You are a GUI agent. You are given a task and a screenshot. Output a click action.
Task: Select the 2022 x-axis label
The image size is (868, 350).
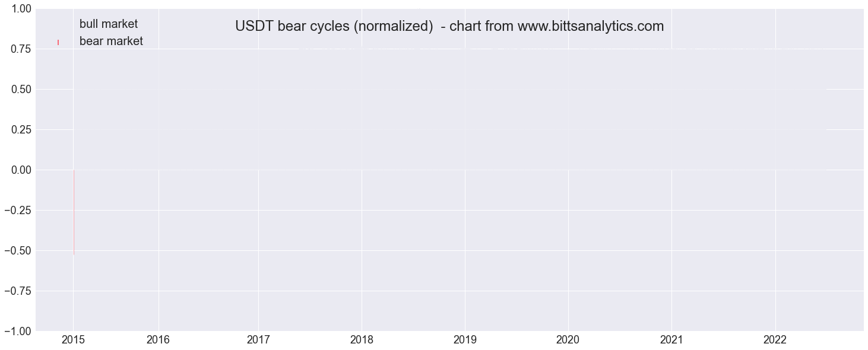pyautogui.click(x=775, y=340)
